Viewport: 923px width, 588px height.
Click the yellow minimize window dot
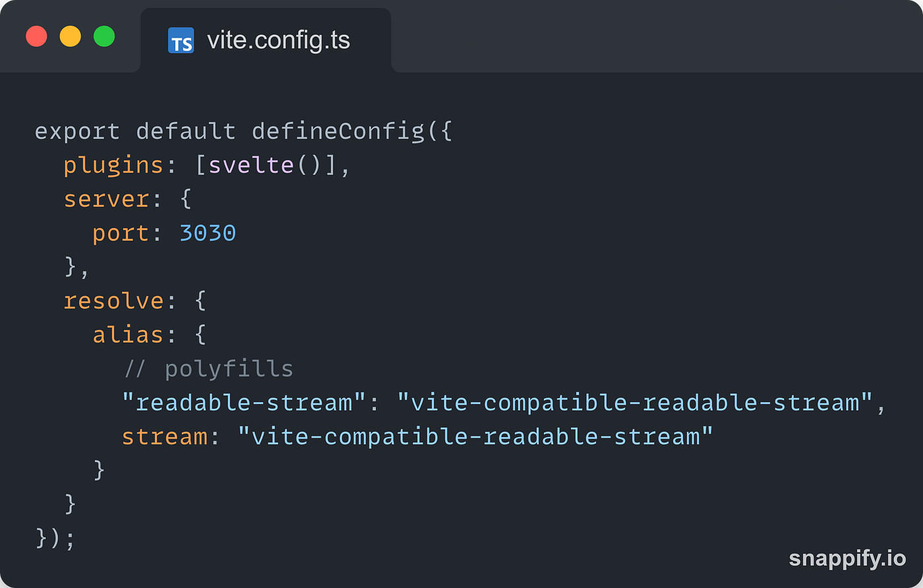click(x=71, y=36)
